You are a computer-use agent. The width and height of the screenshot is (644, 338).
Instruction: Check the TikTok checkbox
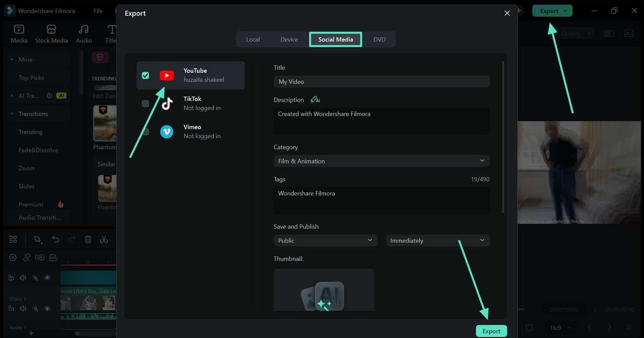pos(145,104)
